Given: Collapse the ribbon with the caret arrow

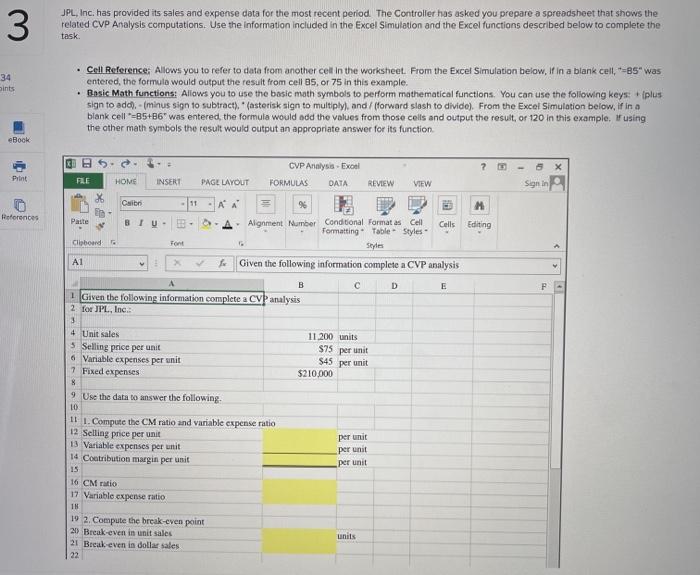Looking at the screenshot, I should coord(557,246).
